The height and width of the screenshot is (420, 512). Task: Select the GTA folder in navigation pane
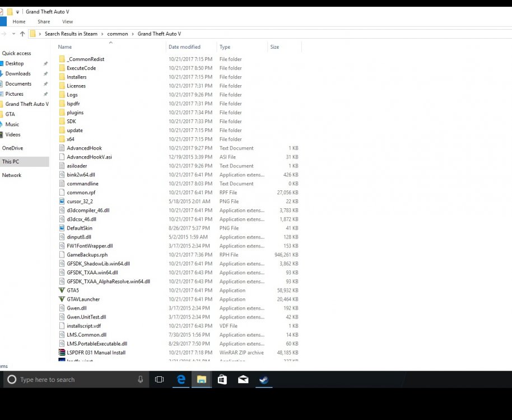(x=10, y=114)
